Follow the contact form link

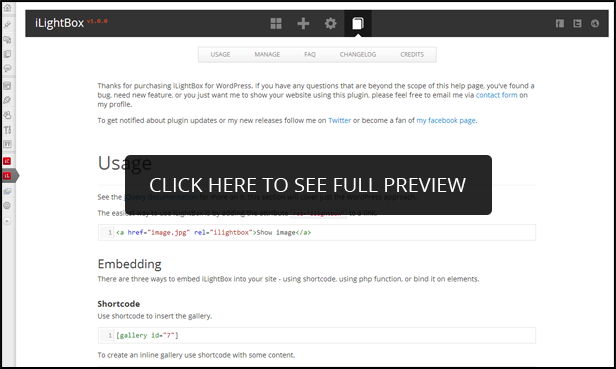(x=497, y=95)
